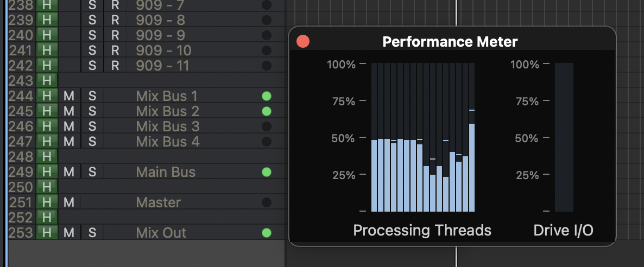
Task: Toggle hide on Main Bus track
Action: pos(47,172)
